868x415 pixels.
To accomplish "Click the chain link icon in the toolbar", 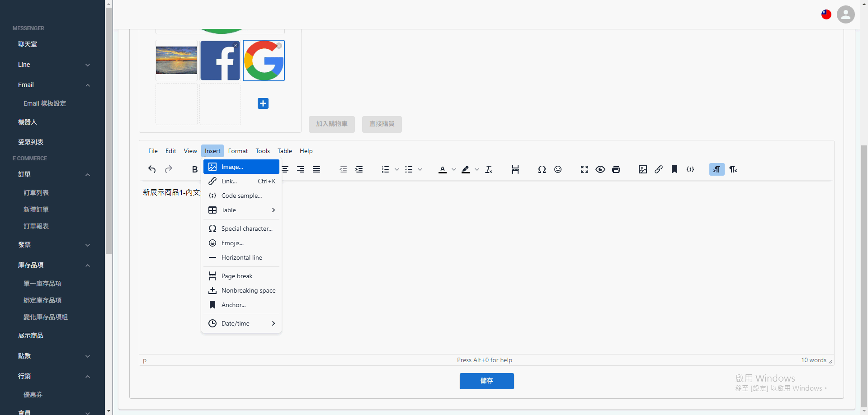I will tap(659, 169).
